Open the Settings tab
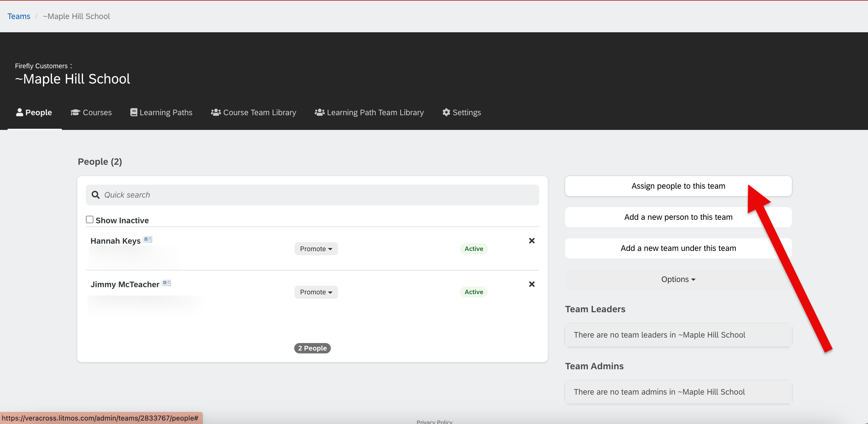The image size is (868, 424). tap(462, 113)
